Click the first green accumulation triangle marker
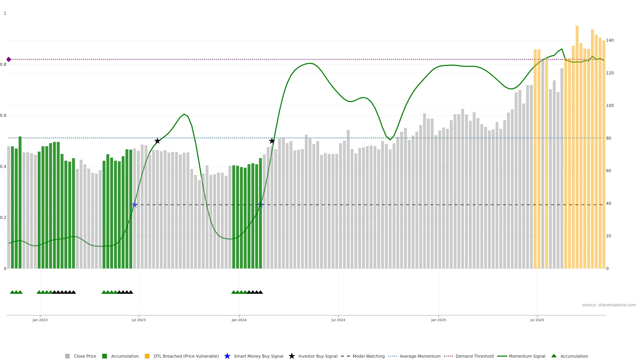Image resolution: width=644 pixels, height=362 pixels. [12, 292]
